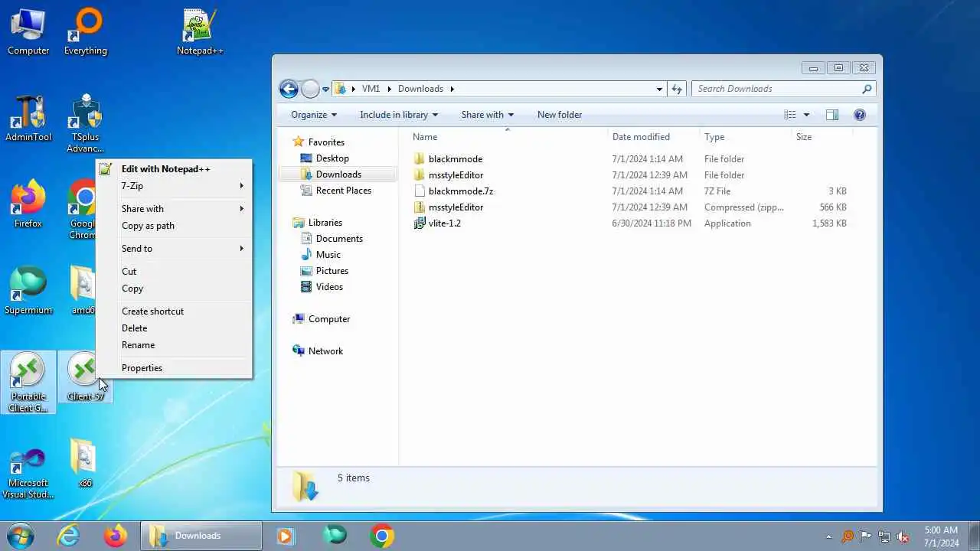This screenshot has height=551, width=980.
Task: Click the Explorer forward arrow button
Action: (x=310, y=89)
